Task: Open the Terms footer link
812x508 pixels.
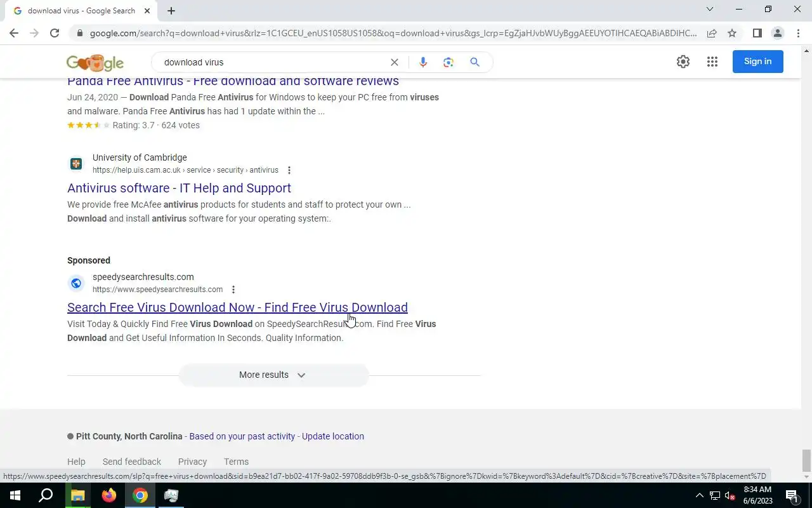Action: pos(236,462)
